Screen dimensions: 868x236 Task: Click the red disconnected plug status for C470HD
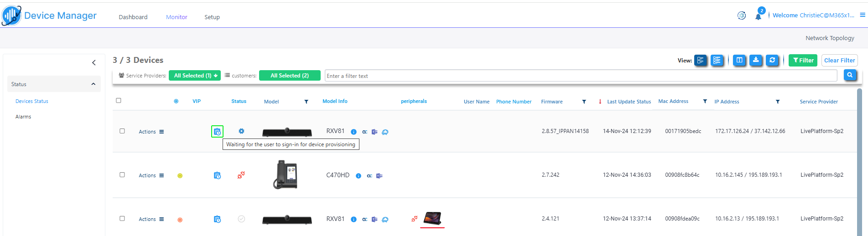(241, 175)
